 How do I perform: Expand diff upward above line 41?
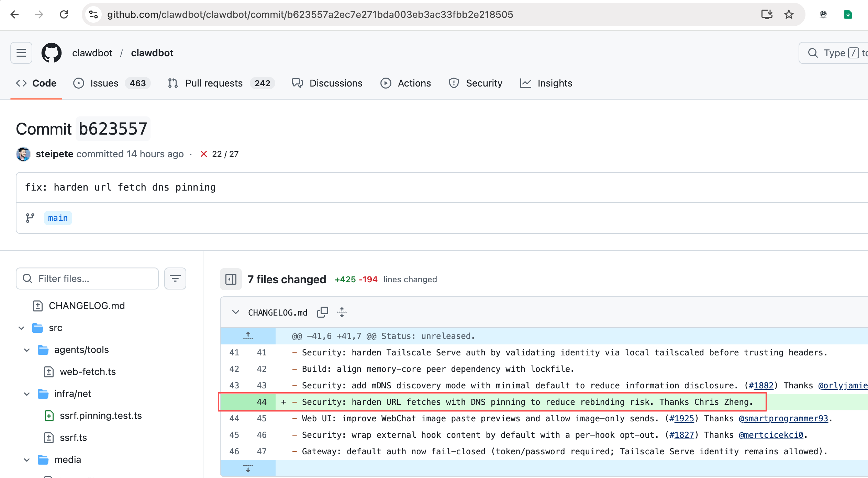click(x=248, y=336)
